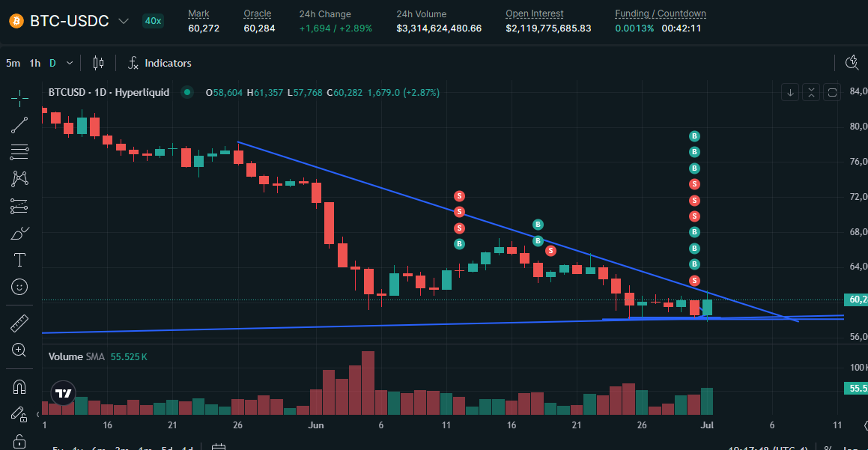Change the 40x leverage setting
Screen dimensions: 868x450
point(153,21)
